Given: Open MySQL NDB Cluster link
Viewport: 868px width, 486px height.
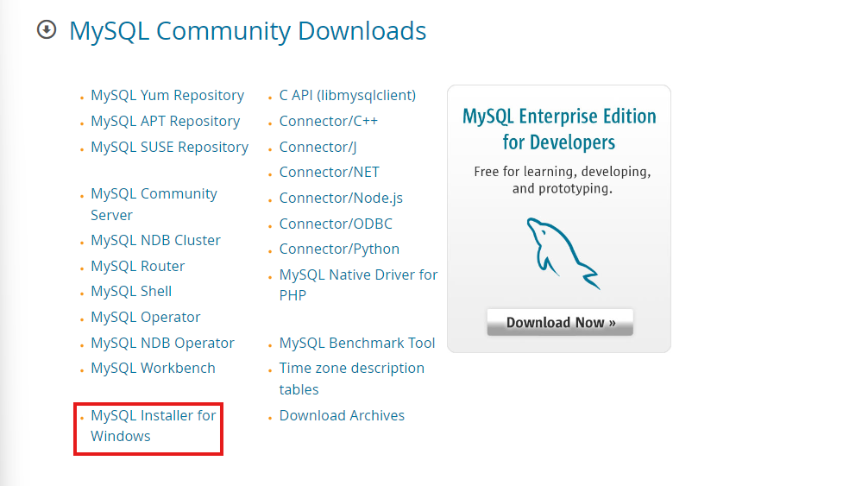Looking at the screenshot, I should 155,240.
